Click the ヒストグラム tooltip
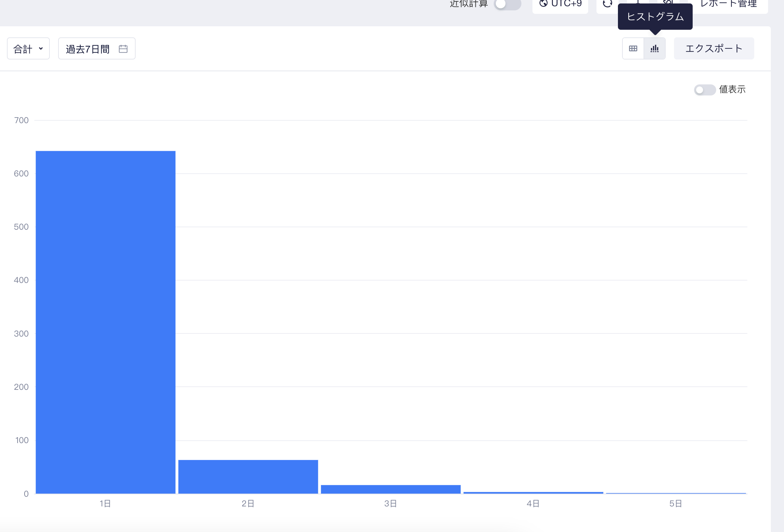 pos(655,17)
